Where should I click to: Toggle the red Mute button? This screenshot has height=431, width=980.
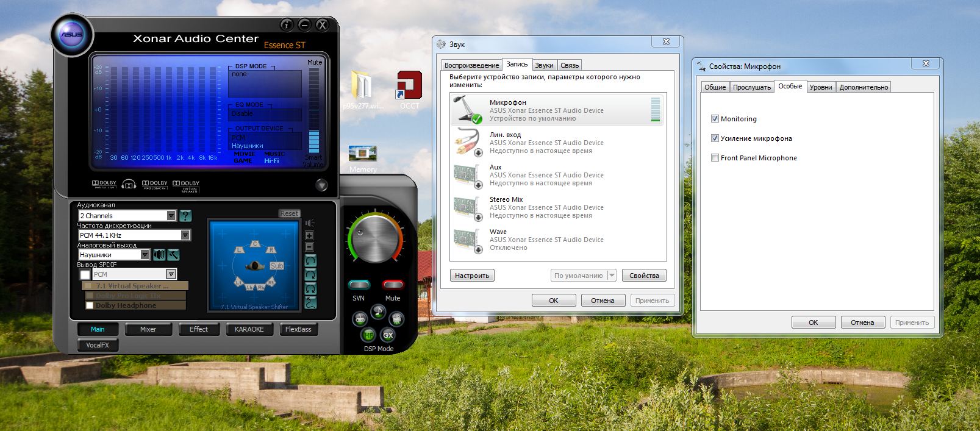click(x=393, y=285)
